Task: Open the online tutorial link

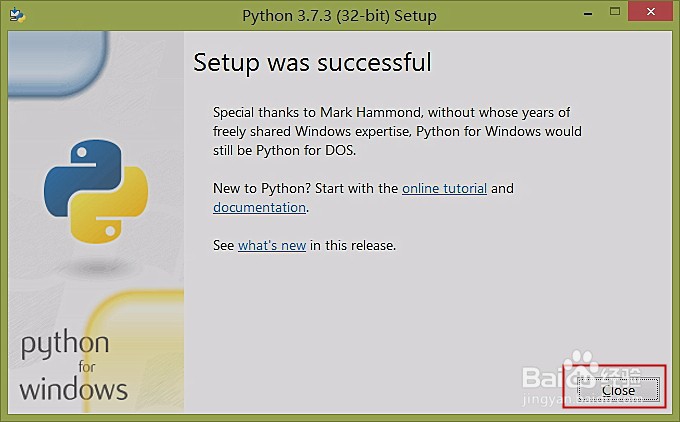Action: click(444, 188)
